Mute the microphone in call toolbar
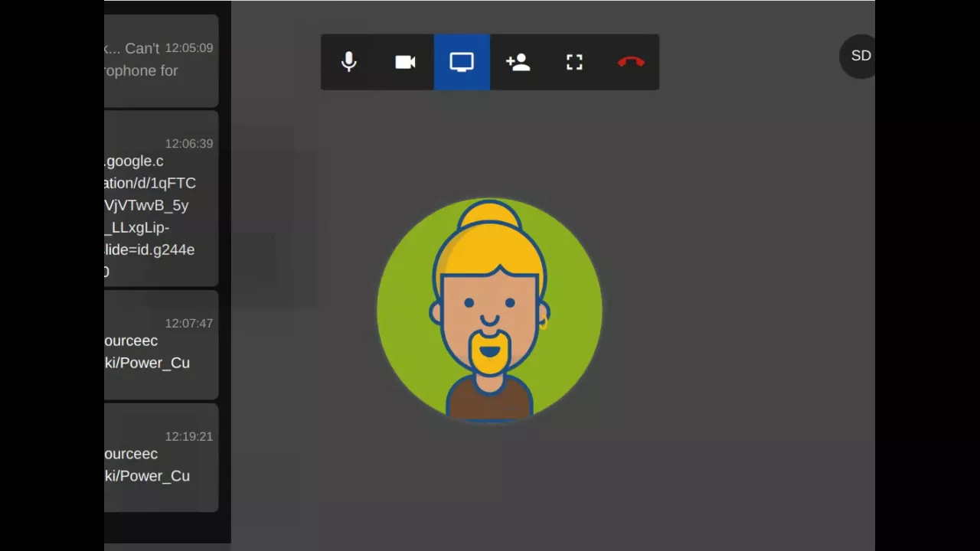Screen dimensions: 980x551 tap(349, 62)
